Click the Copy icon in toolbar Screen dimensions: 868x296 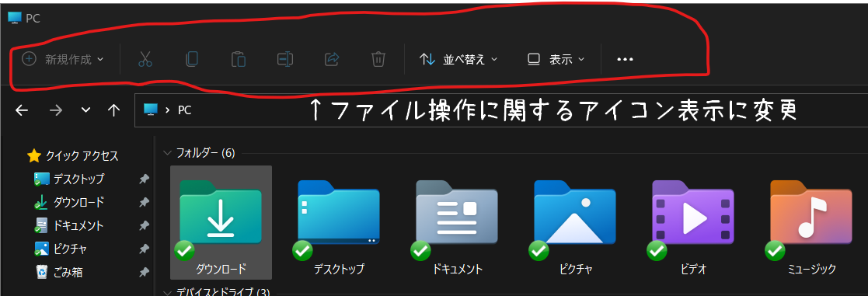click(192, 59)
